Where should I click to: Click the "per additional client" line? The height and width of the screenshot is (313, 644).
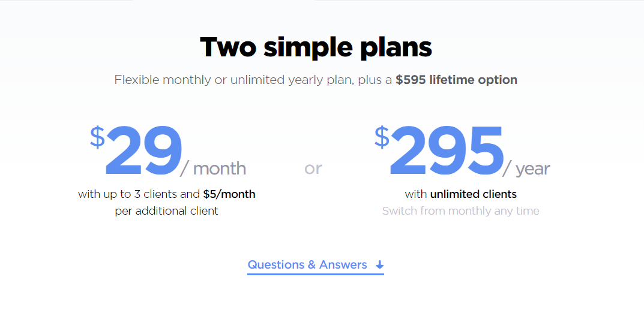(166, 211)
